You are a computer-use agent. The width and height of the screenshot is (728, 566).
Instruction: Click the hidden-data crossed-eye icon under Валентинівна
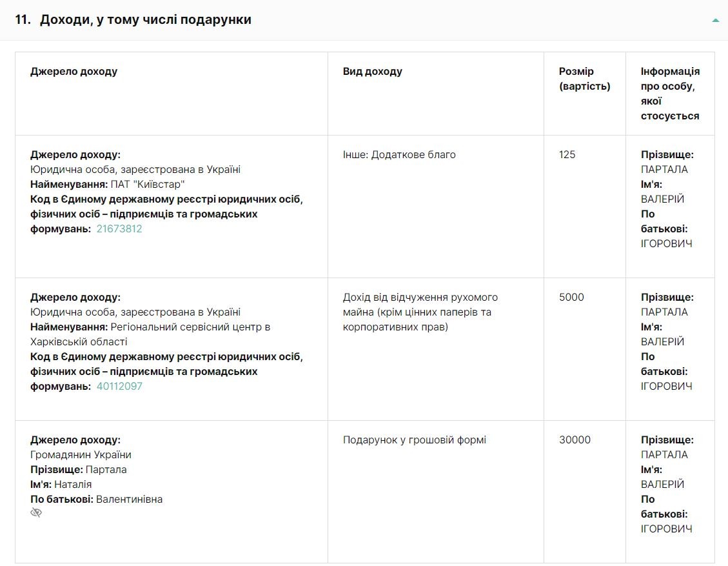tap(36, 512)
